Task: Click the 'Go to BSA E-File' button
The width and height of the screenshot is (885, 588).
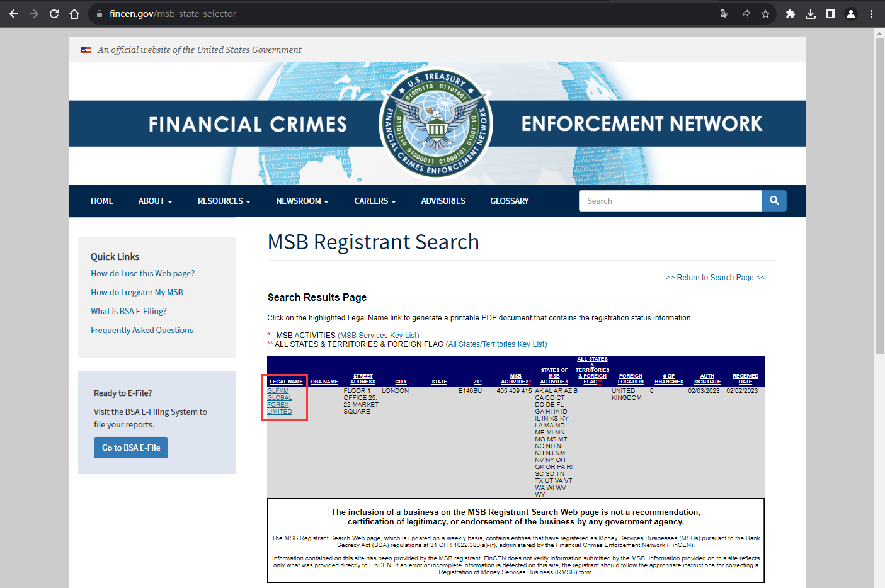Action: (x=131, y=448)
